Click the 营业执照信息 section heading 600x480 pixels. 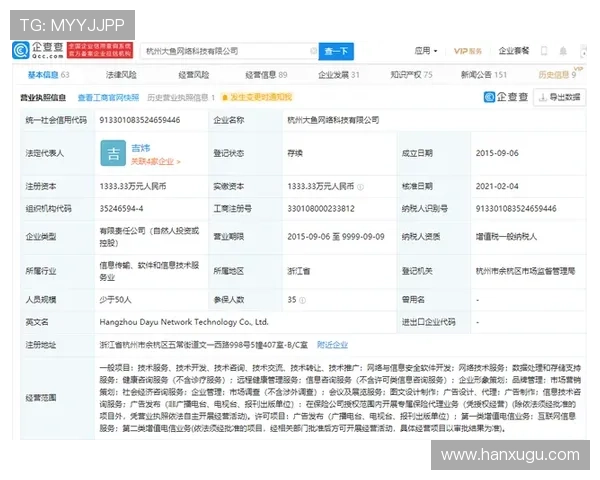[x=43, y=98]
